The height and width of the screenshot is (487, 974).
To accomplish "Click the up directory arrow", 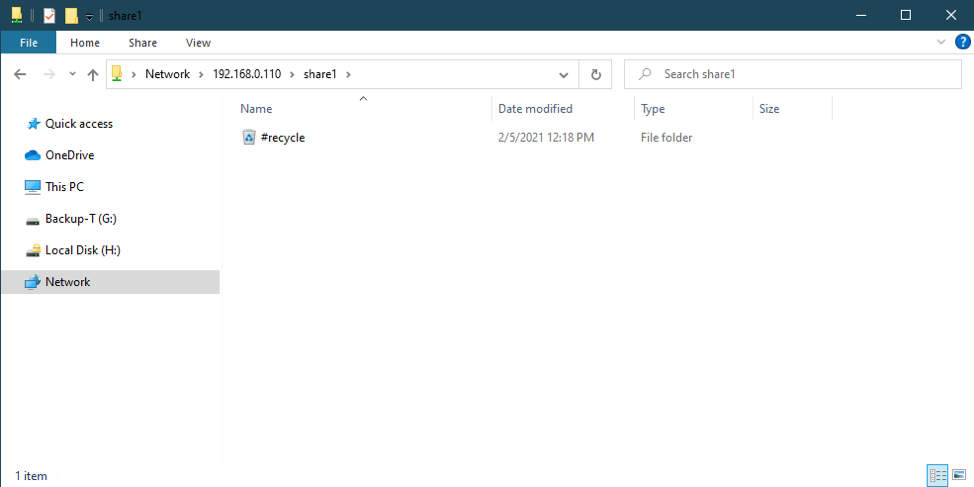I will [x=93, y=75].
